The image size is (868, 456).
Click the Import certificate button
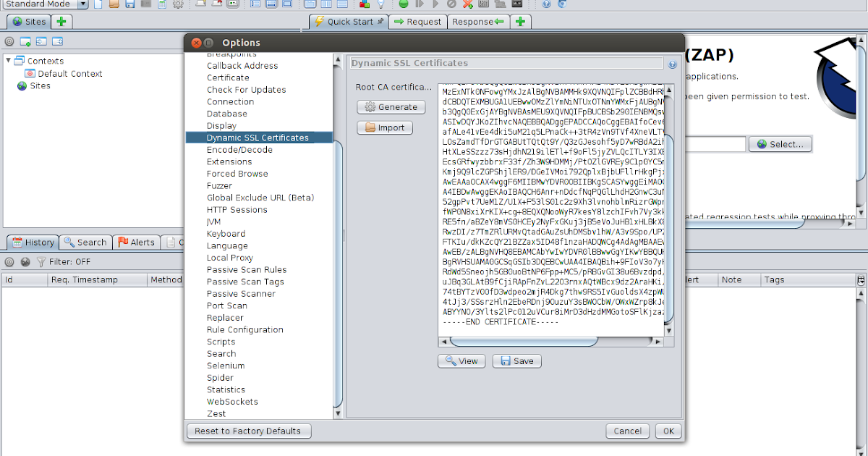pos(385,128)
